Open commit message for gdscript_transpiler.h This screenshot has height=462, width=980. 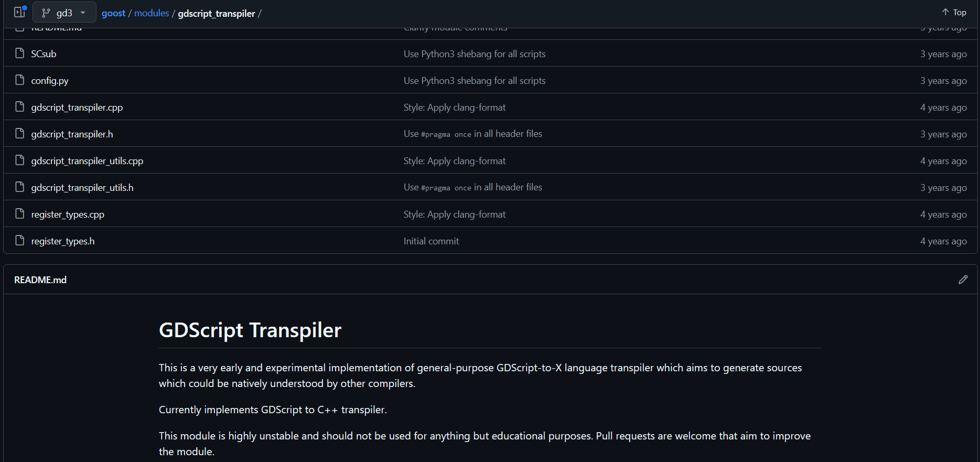[x=472, y=134]
